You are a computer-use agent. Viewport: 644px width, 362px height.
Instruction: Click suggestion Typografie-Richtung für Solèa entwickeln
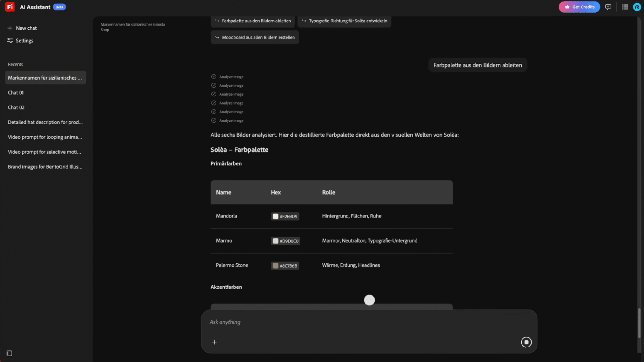pyautogui.click(x=344, y=21)
